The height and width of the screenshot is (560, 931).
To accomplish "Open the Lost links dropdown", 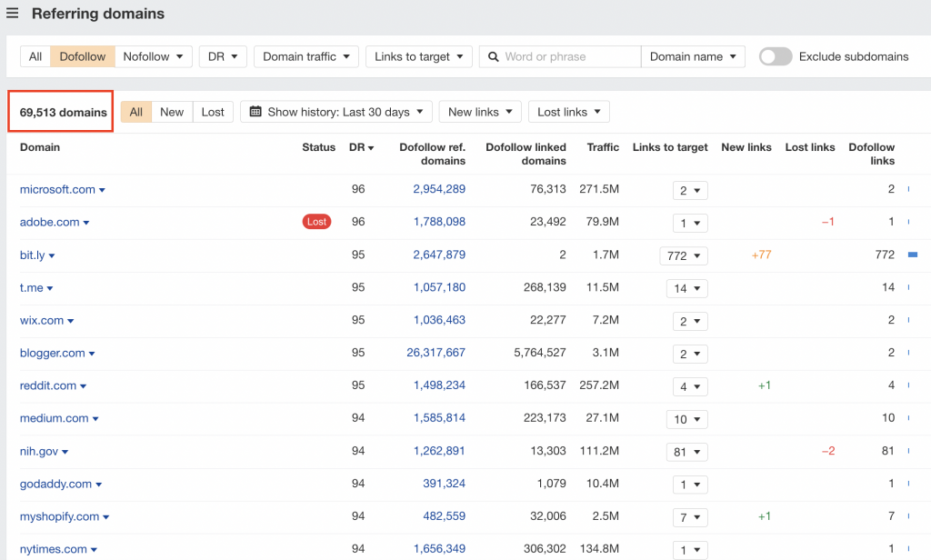I will point(569,112).
